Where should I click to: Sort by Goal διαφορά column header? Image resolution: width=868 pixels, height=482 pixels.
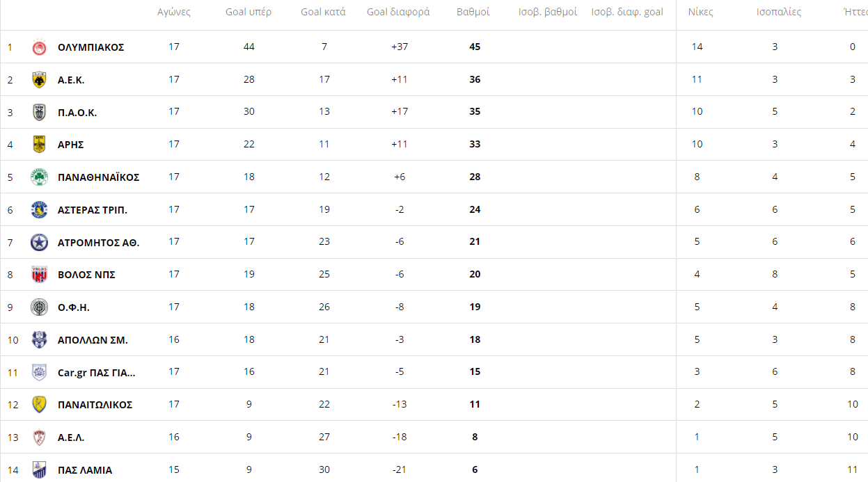[398, 13]
